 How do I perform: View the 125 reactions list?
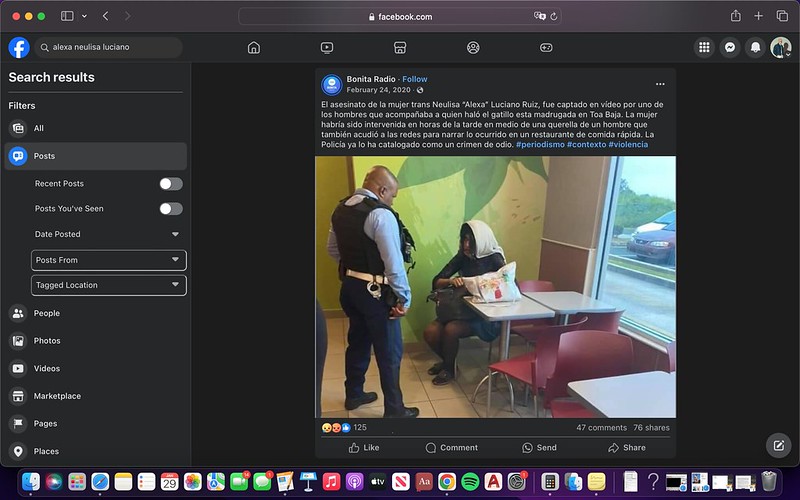coord(344,428)
